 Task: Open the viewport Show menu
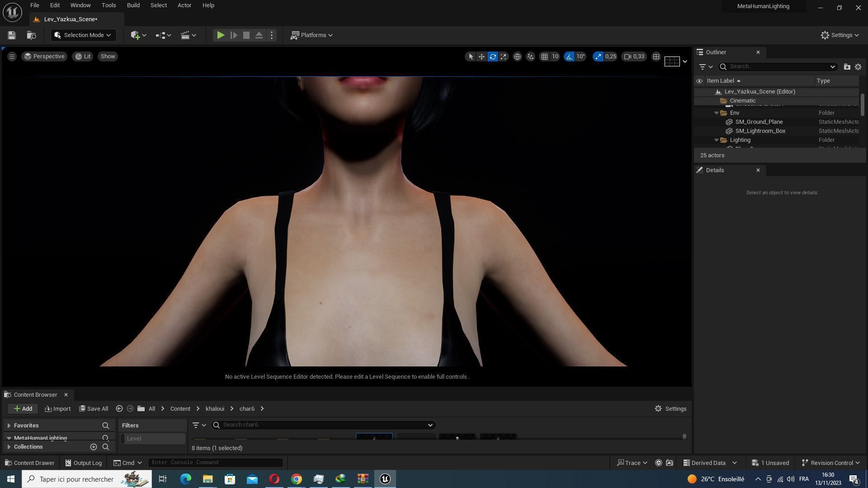click(x=108, y=56)
